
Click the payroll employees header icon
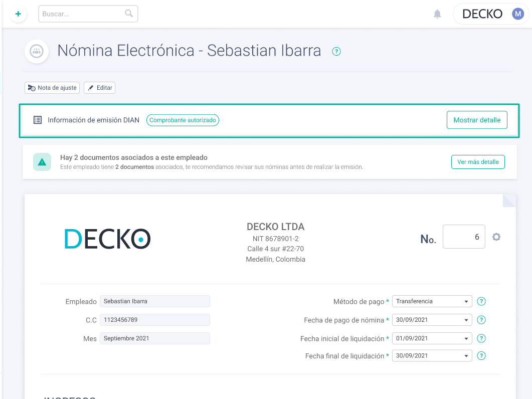(x=37, y=51)
